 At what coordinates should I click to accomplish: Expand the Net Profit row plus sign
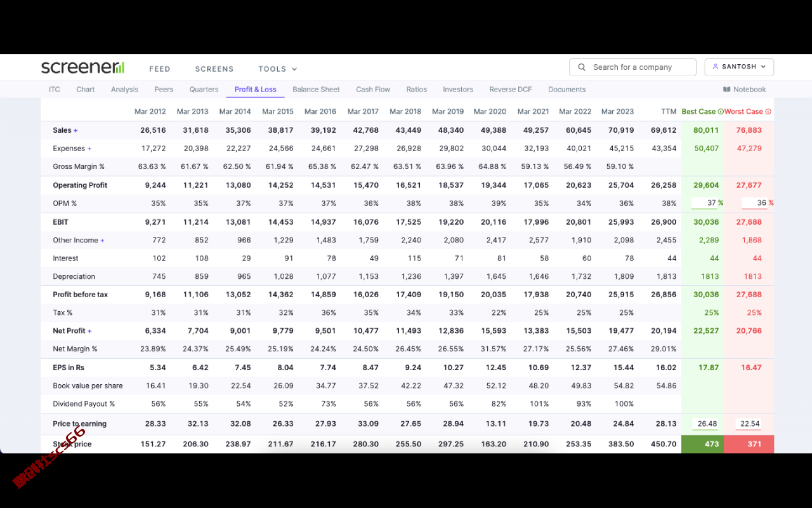tap(89, 331)
